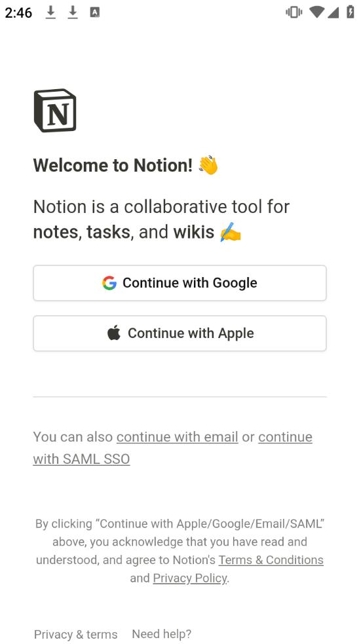Tap the writing hand emoji
361x644 pixels.
coord(231,232)
